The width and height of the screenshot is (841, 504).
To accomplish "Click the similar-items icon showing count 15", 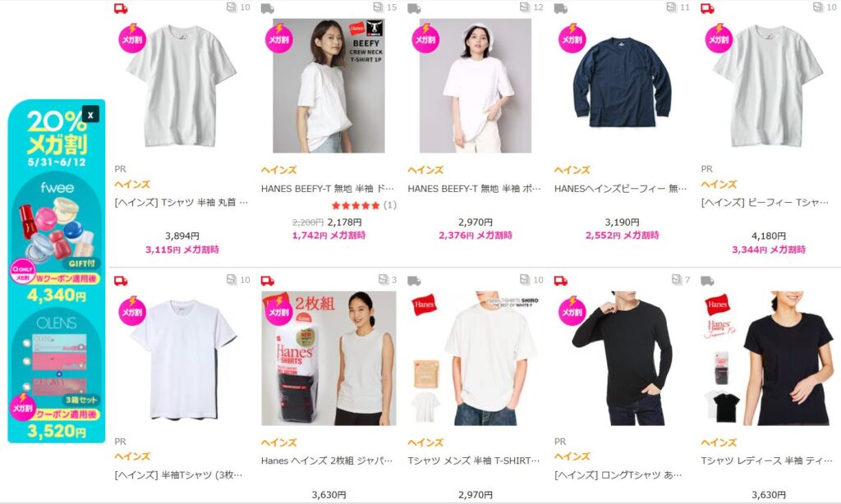I will pyautogui.click(x=378, y=7).
